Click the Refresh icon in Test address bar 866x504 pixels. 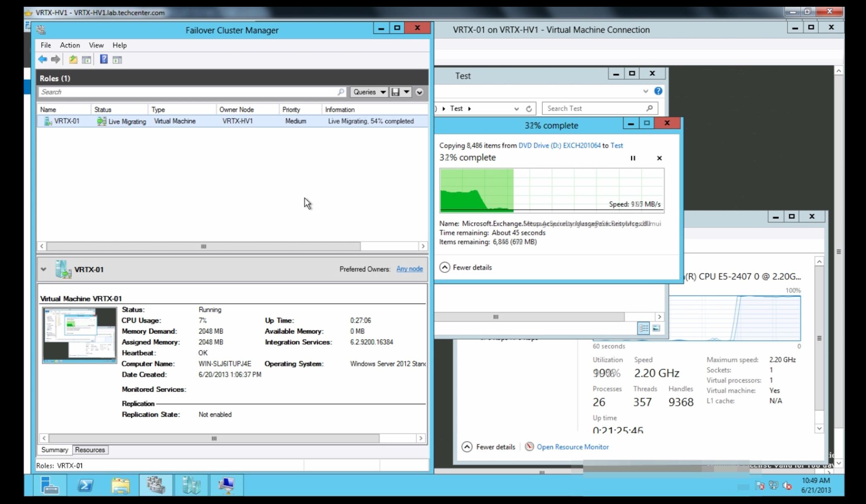click(x=529, y=109)
